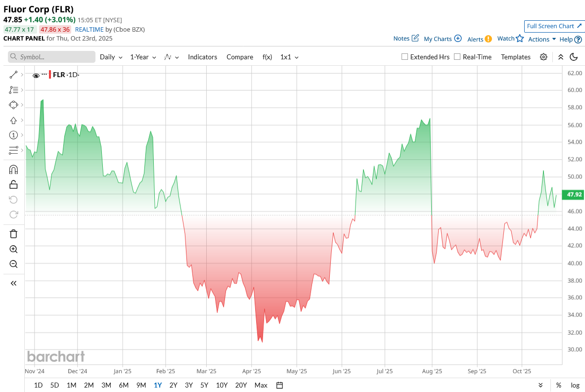Open the Daily frequency dropdown
Viewport: 585px width, 392px height.
pyautogui.click(x=111, y=57)
